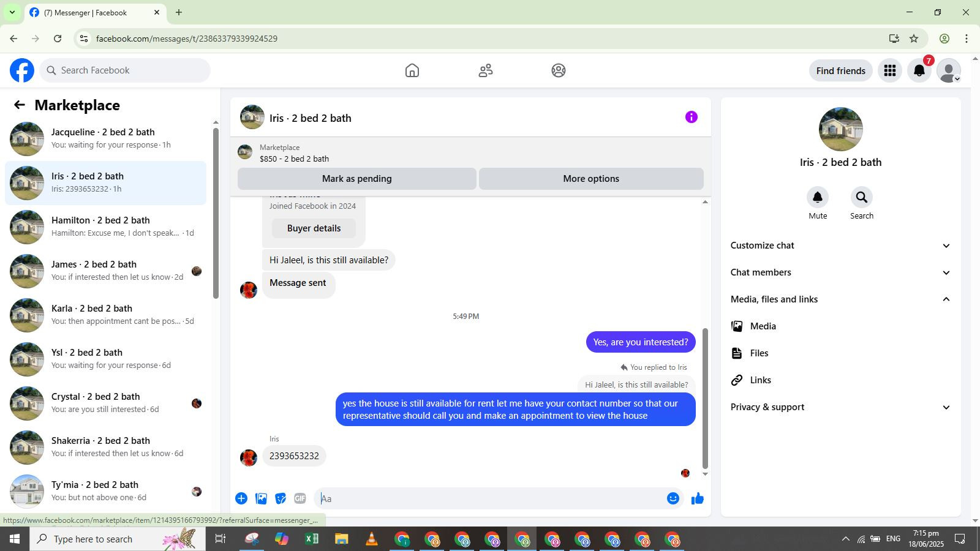
Task: Open the Friends icon in top navigation
Action: point(486,70)
